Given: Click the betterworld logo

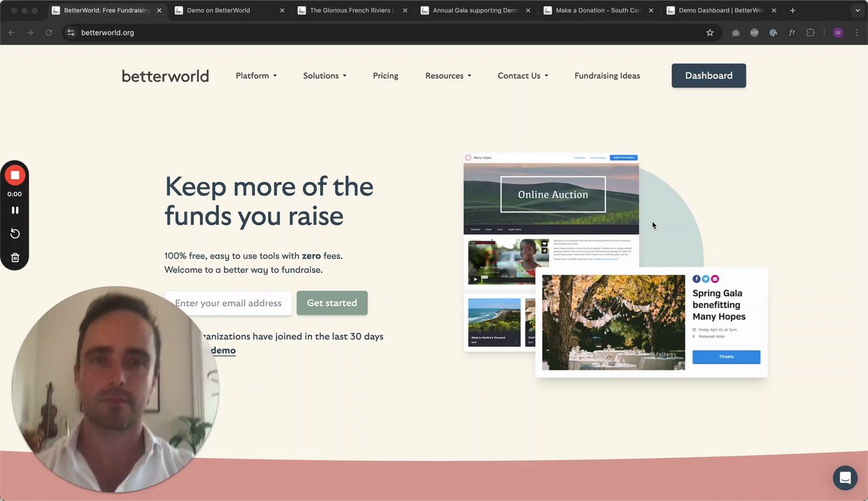Looking at the screenshot, I should coord(165,76).
